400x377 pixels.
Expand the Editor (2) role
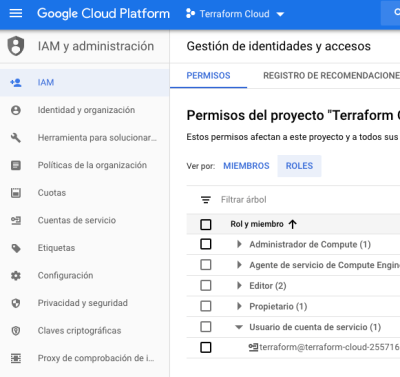239,286
